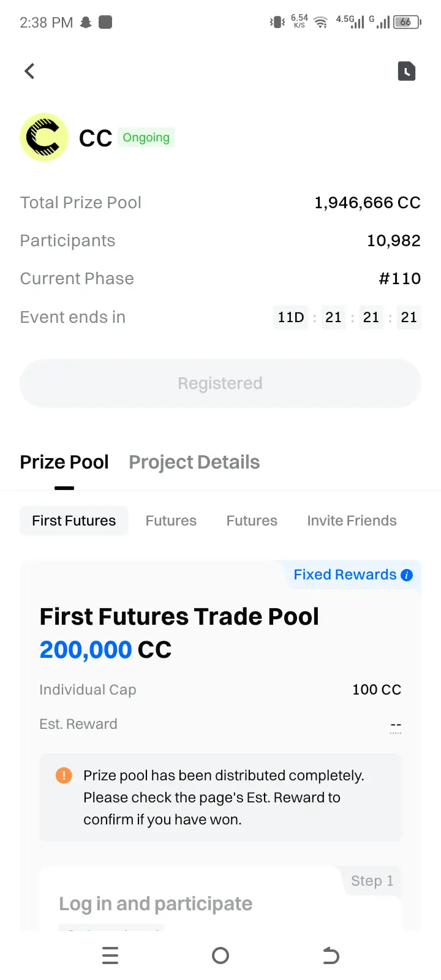The width and height of the screenshot is (441, 980).
Task: Tap the Ongoing status badge
Action: (x=146, y=137)
